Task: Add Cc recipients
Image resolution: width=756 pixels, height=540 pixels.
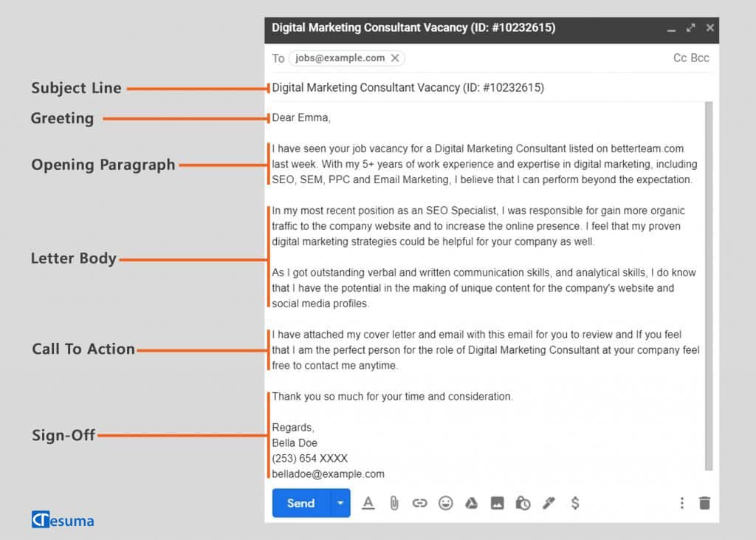Action: click(x=679, y=58)
